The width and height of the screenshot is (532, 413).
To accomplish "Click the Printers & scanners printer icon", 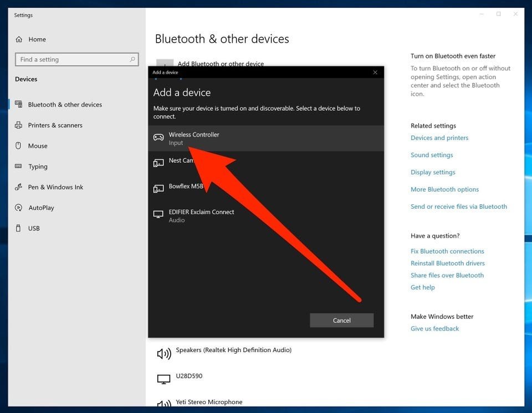I will tap(19, 125).
